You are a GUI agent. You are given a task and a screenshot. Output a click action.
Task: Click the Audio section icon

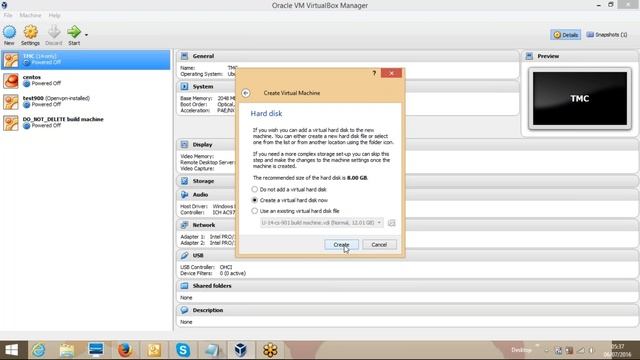184,195
